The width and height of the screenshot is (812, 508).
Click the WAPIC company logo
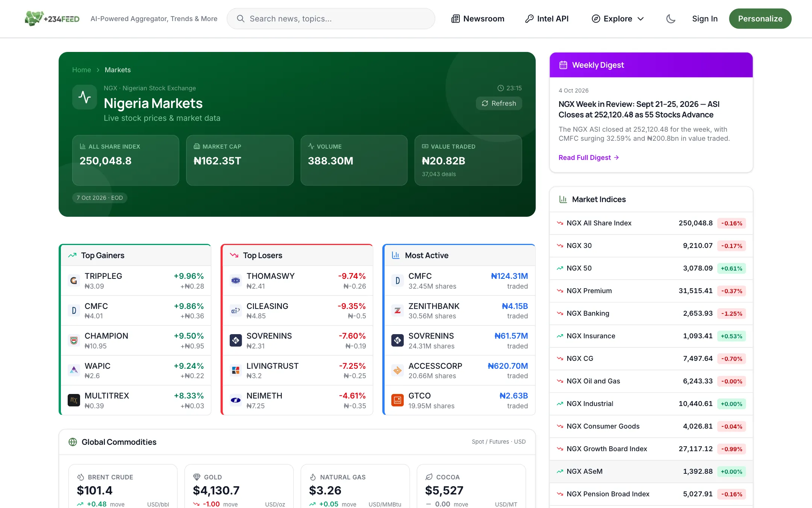click(x=74, y=370)
